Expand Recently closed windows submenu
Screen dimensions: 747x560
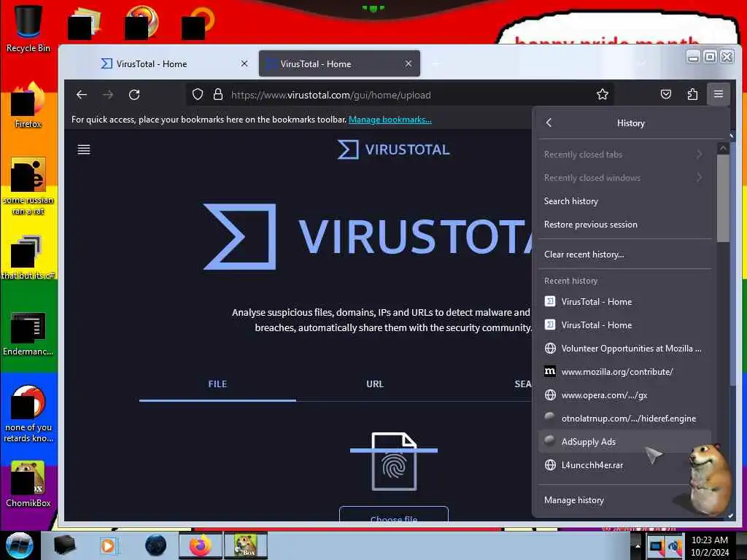624,178
